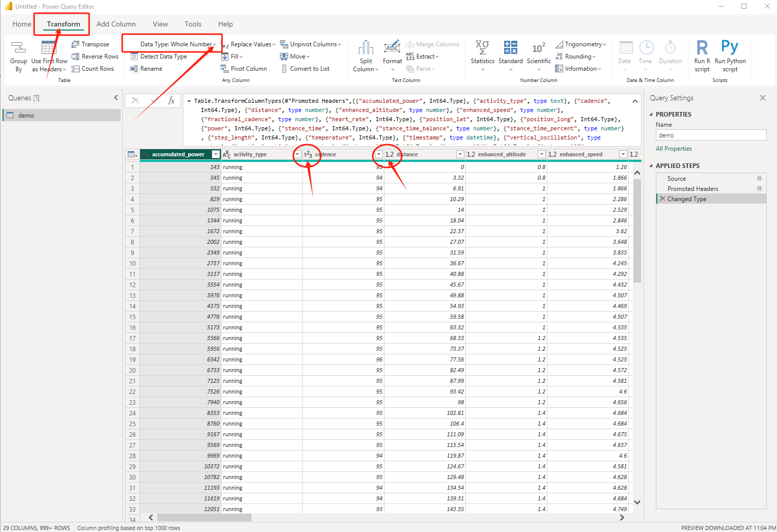
Task: Click the enhanced_speed column header
Action: click(588, 154)
